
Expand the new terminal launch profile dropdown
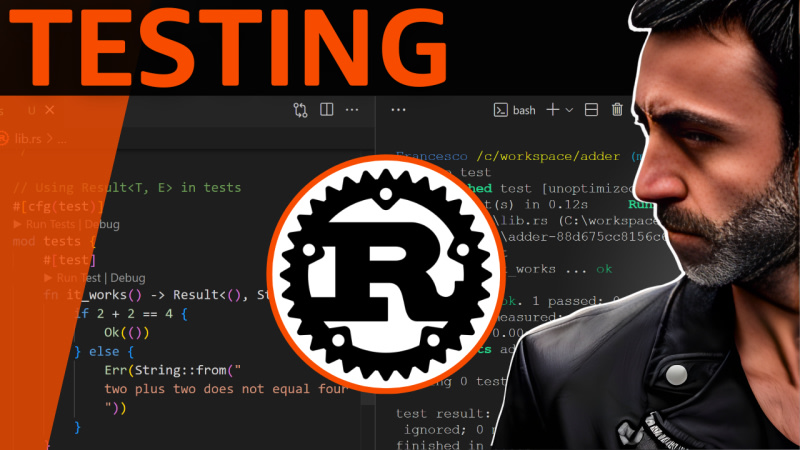569,110
